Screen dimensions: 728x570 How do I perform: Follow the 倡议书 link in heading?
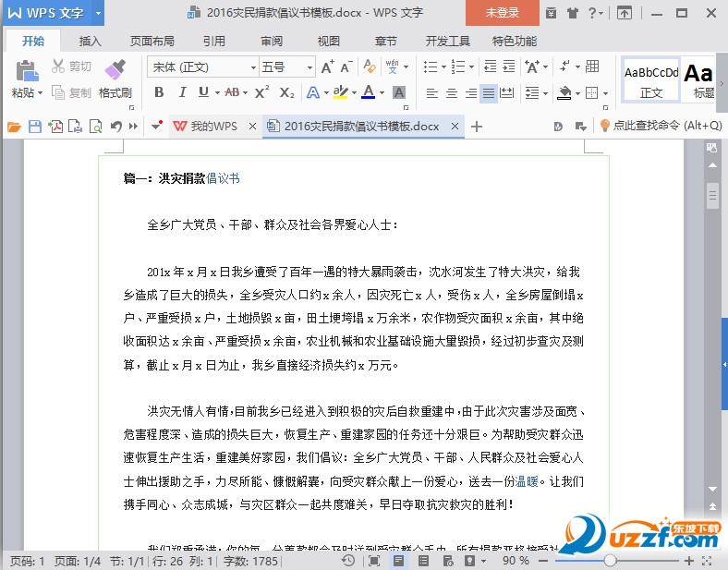click(x=223, y=178)
